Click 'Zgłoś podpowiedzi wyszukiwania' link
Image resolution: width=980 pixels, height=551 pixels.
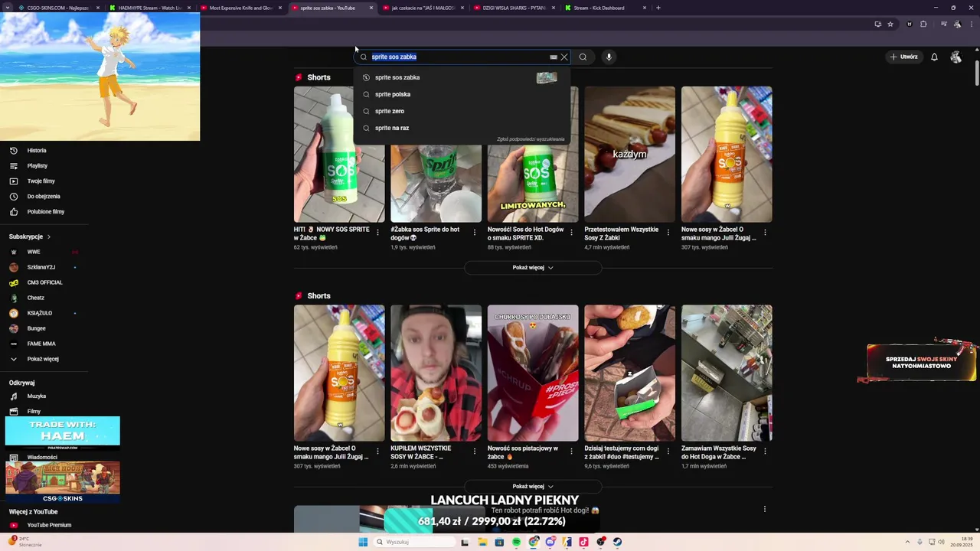coord(531,139)
